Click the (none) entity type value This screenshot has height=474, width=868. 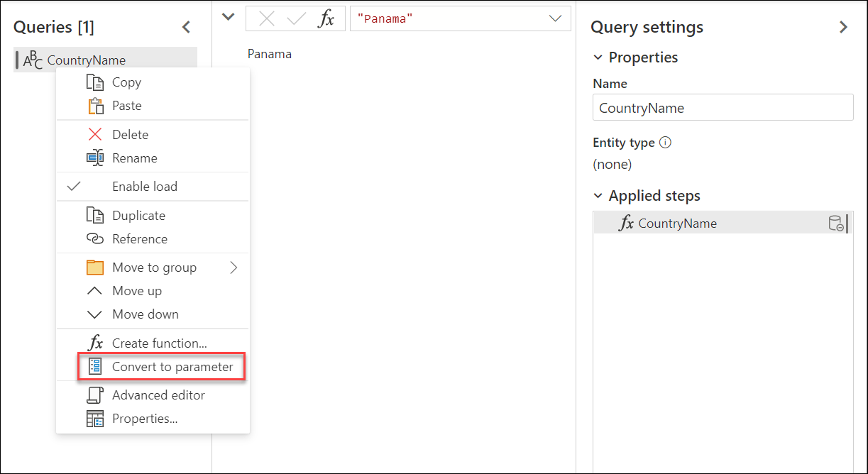pos(612,165)
